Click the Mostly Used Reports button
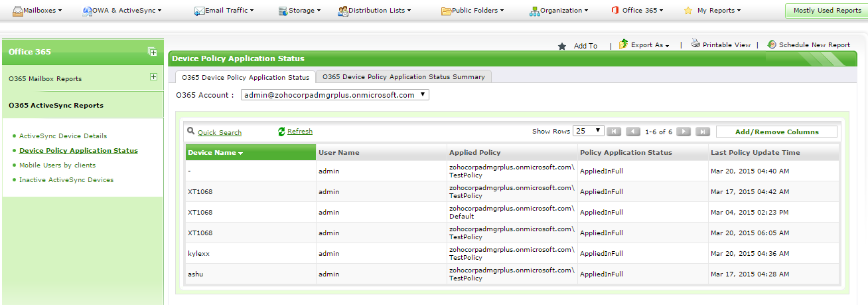The height and width of the screenshot is (305, 868). click(x=827, y=11)
